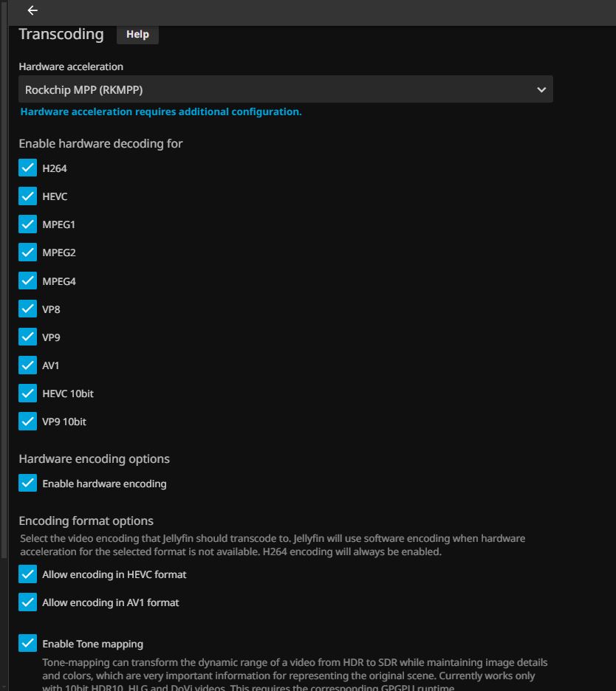Uncheck Allow encoding in HEVC format
This screenshot has width=616, height=691.
[28, 574]
